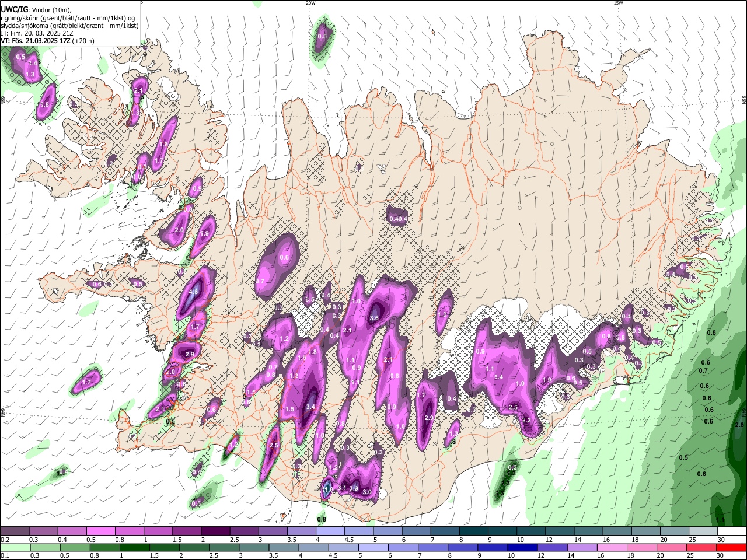Click the 'rigning/skúrir' legend description line
The height and width of the screenshot is (560, 747).
(68, 17)
